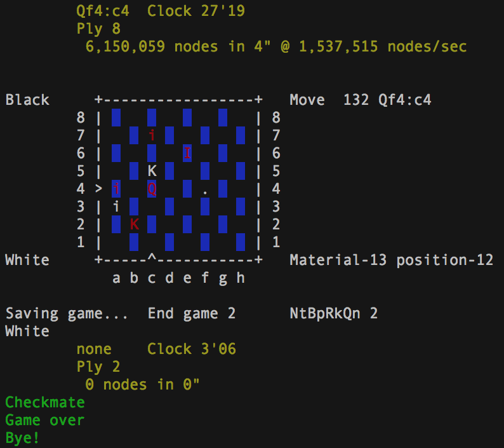The width and height of the screenshot is (504, 448).
Task: Click the blue a8 square
Action: pyautogui.click(x=116, y=118)
